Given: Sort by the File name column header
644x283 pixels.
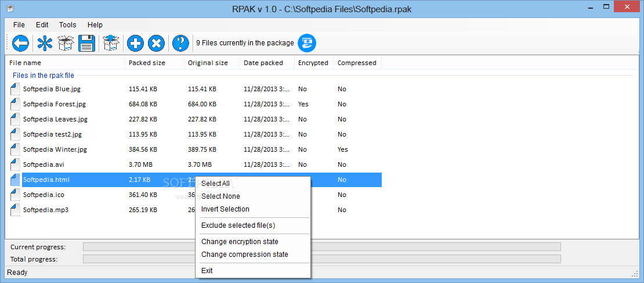Looking at the screenshot, I should [66, 63].
